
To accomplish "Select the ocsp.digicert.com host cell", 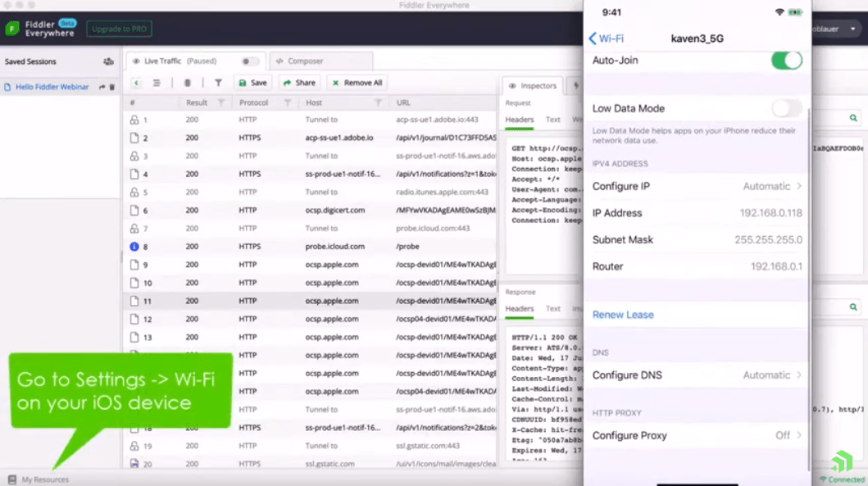I will point(335,211).
